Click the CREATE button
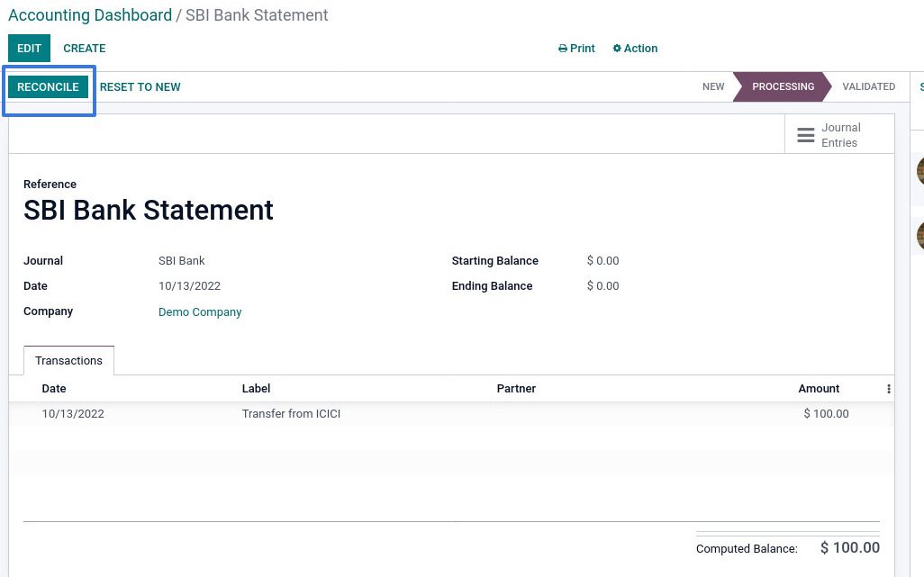 pyautogui.click(x=85, y=49)
